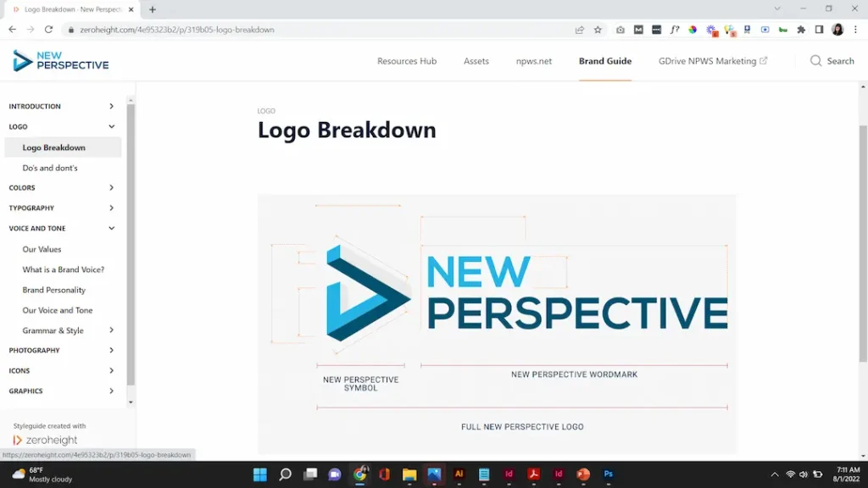Click the 'Styleguide created with' text
Screen dimensions: 868x488
[49, 426]
